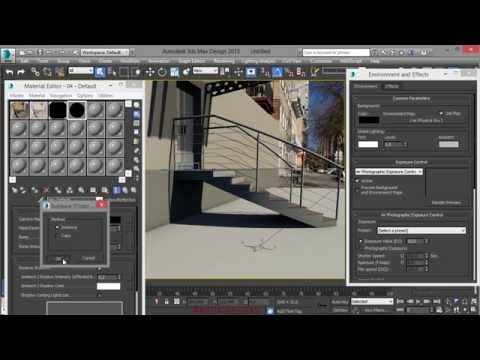Select the Unlink Selection tool

pyautogui.click(x=47, y=72)
